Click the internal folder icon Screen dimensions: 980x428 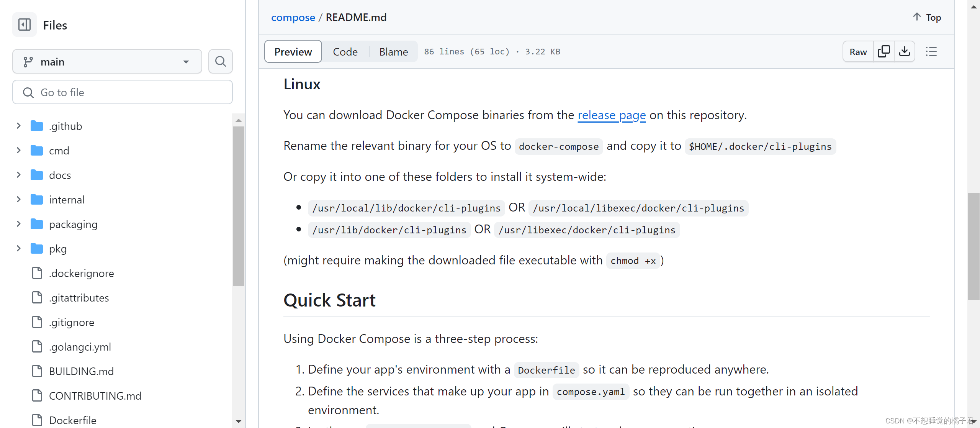pos(37,199)
